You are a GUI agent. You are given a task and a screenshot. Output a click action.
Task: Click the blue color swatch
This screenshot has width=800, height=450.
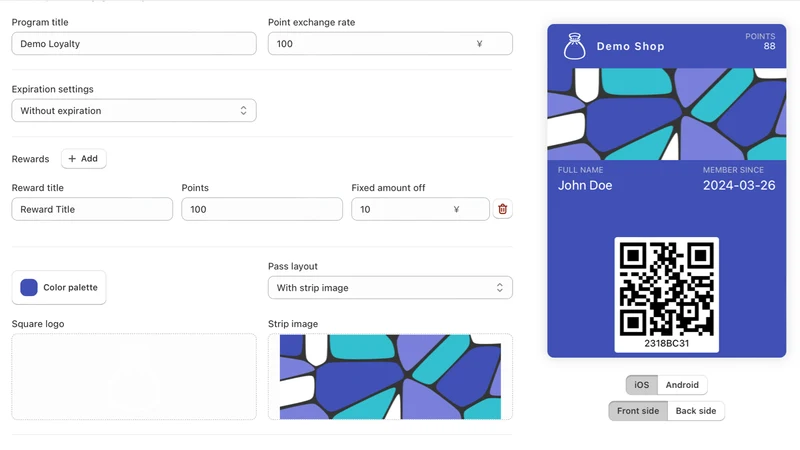pos(29,288)
